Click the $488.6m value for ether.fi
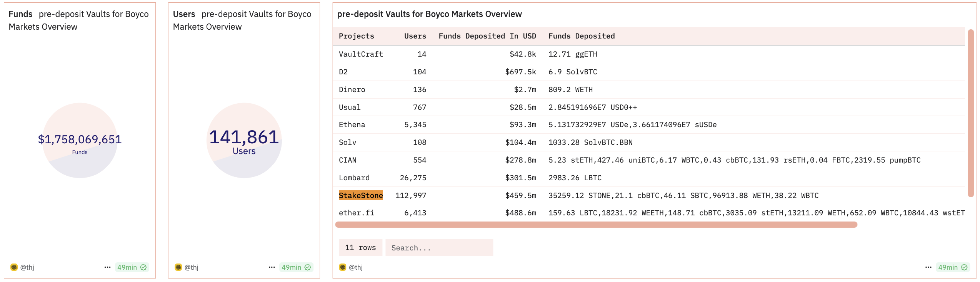980x282 pixels. tap(520, 213)
